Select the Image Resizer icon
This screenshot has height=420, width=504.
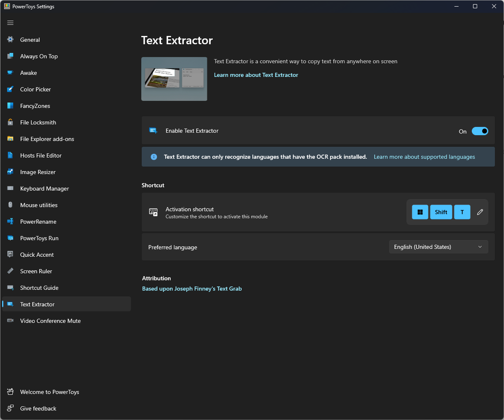pos(10,172)
